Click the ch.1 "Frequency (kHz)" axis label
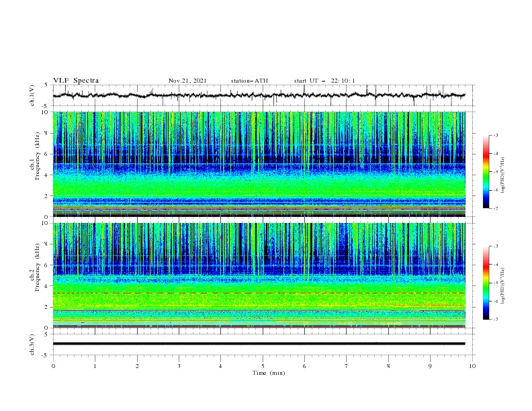Viewport: 532px width, 411px height. (x=38, y=156)
